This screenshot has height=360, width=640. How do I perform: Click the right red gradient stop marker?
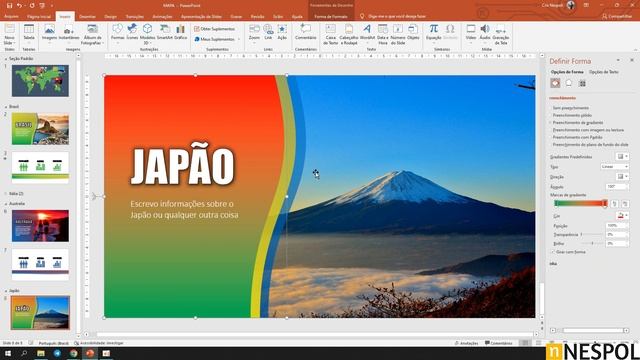point(605,203)
